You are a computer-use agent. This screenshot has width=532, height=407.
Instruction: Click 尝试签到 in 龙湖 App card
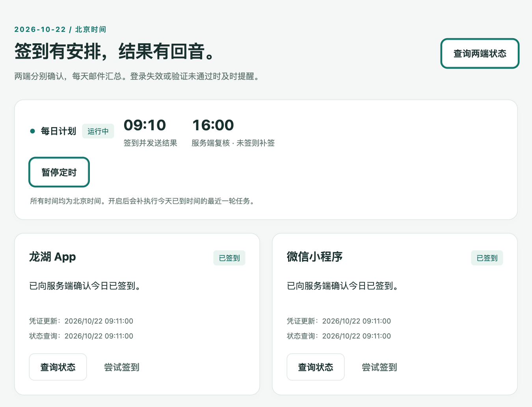[121, 367]
